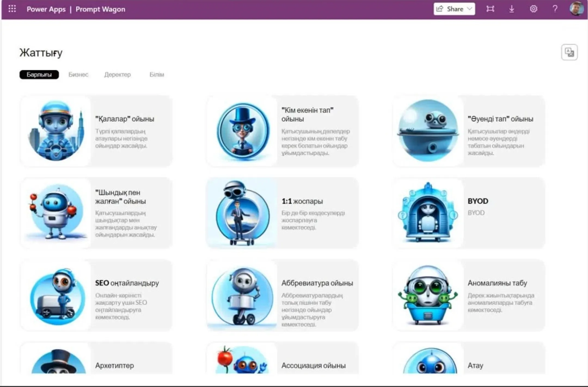Open the Аномалияны табу card title
Screen dimensions: 588x387
click(497, 283)
